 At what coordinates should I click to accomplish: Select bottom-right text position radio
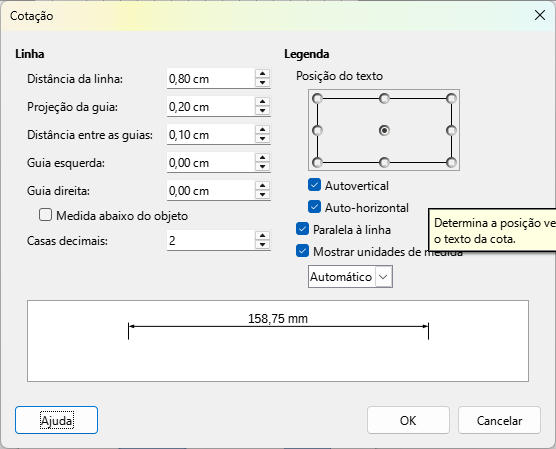tap(451, 162)
